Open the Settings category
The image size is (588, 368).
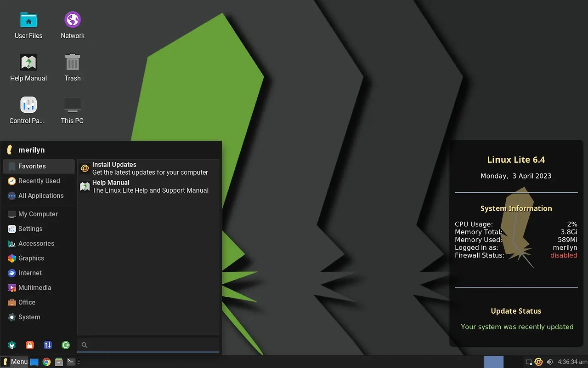(x=39, y=229)
